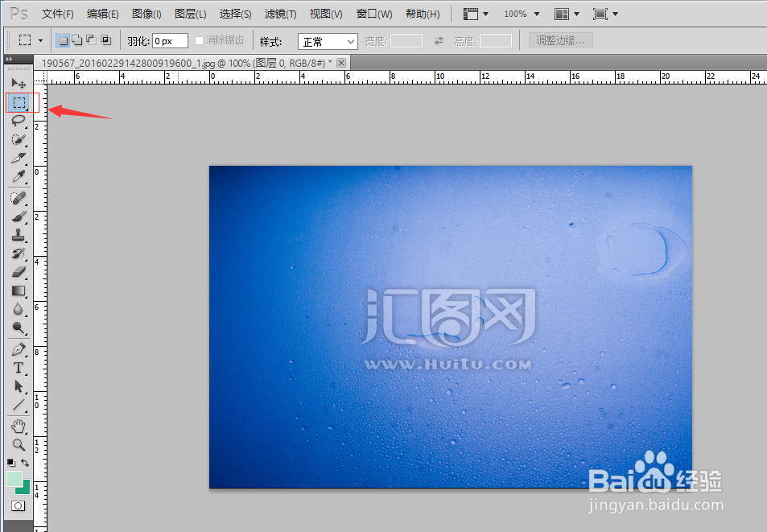Image resolution: width=767 pixels, height=532 pixels.
Task: Select the Line tool
Action: coord(19,405)
